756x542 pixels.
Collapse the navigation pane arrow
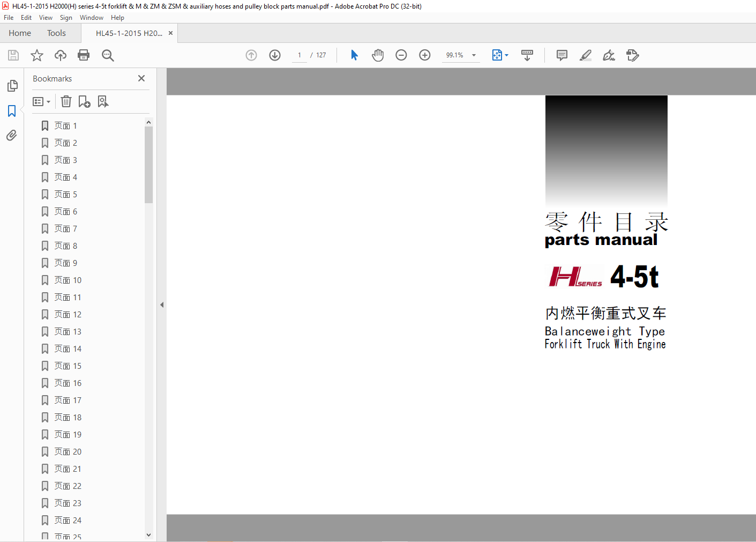[162, 305]
